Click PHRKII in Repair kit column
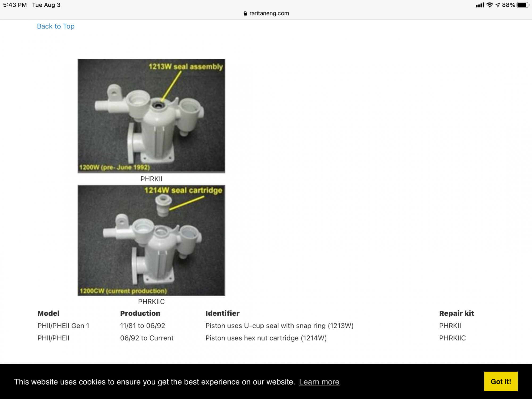 tap(450, 326)
